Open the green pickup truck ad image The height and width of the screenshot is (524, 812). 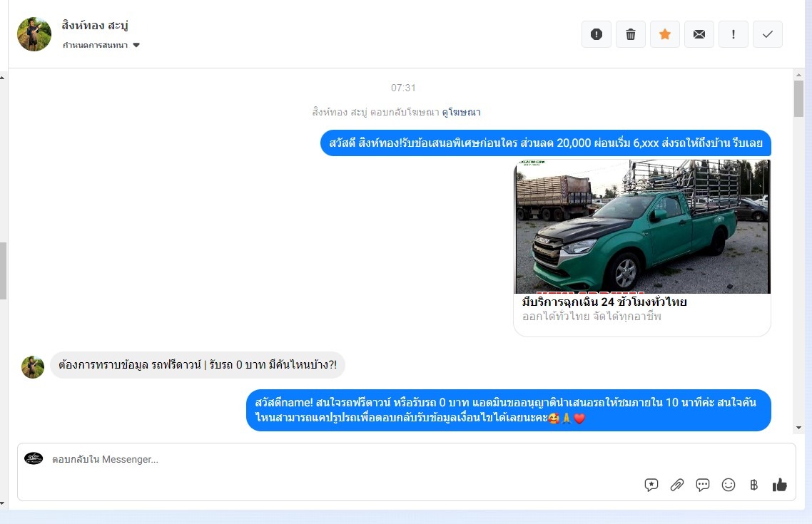pos(642,227)
